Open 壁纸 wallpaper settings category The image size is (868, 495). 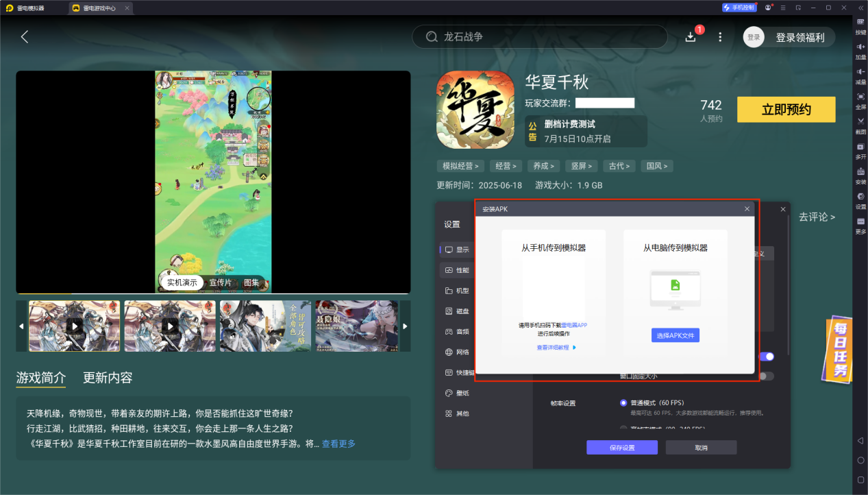coord(456,394)
